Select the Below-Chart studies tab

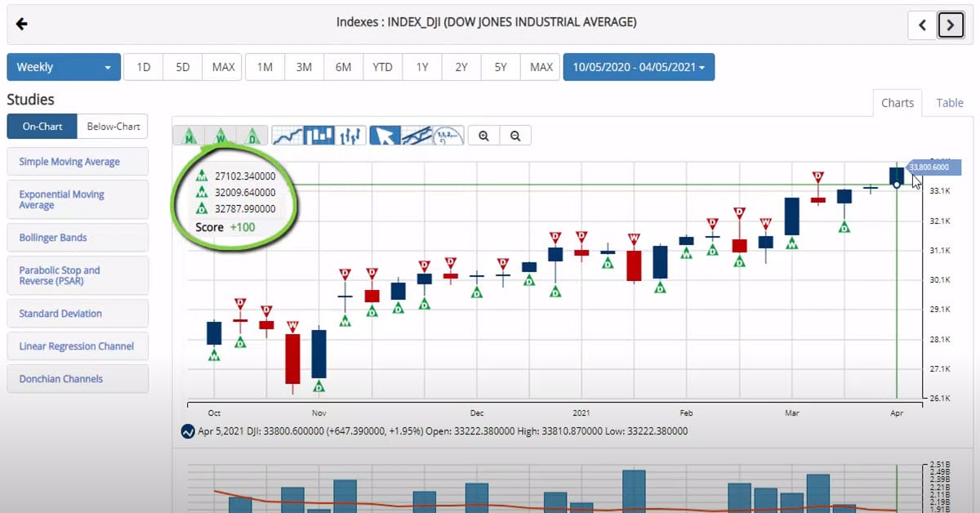(113, 127)
